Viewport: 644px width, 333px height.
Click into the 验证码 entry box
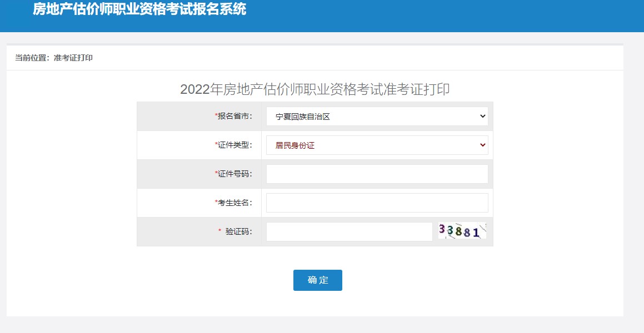(x=349, y=232)
